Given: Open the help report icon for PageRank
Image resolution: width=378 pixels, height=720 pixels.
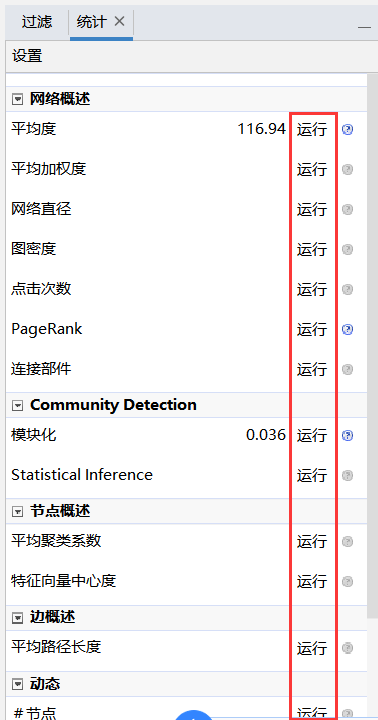Looking at the screenshot, I should (x=348, y=330).
